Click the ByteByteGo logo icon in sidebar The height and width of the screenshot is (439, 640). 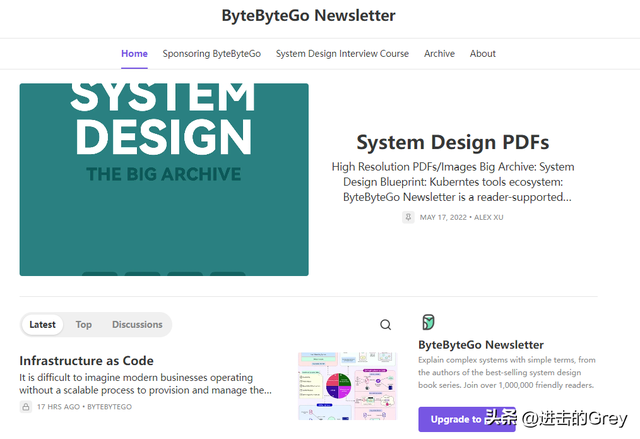428,322
